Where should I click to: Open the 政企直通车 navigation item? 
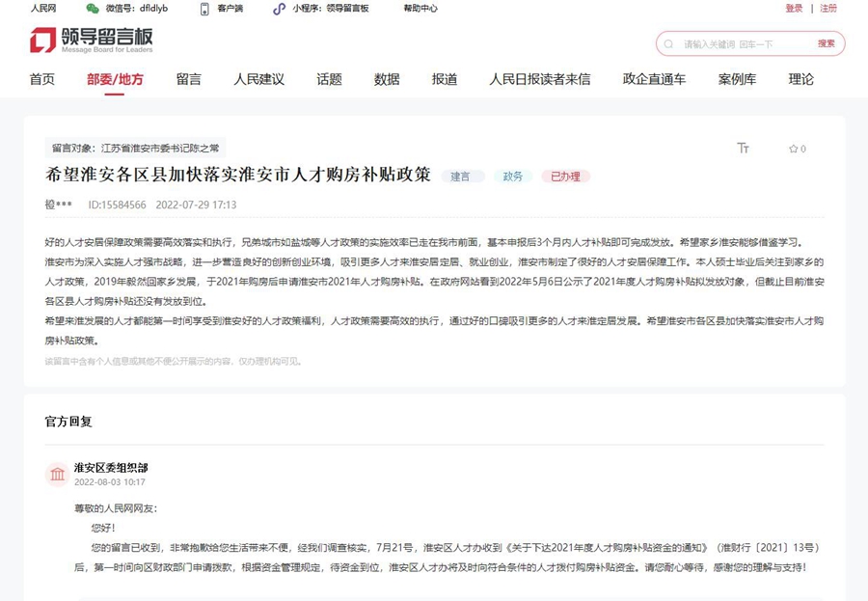(654, 79)
